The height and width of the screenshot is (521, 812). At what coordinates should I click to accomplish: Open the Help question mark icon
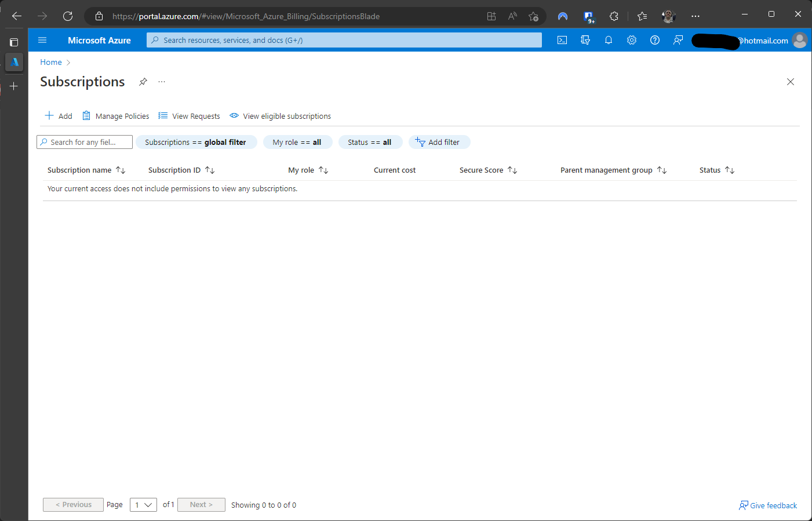tap(655, 40)
